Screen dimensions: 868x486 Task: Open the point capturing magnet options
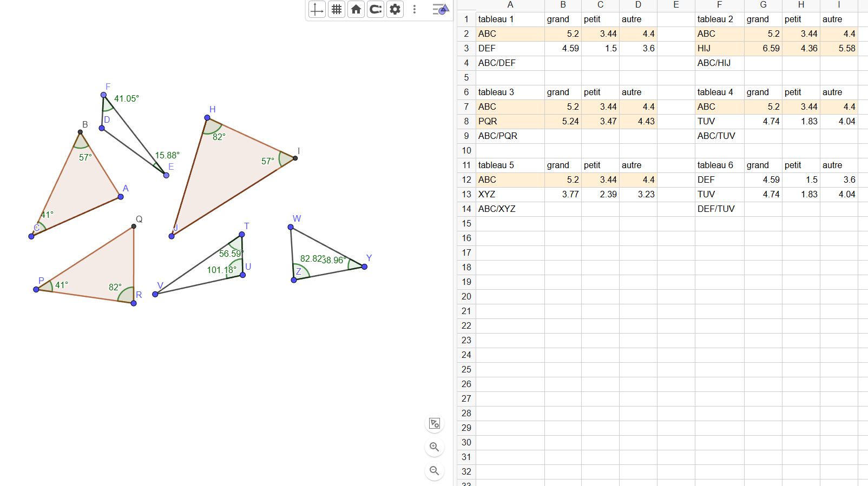pyautogui.click(x=376, y=9)
